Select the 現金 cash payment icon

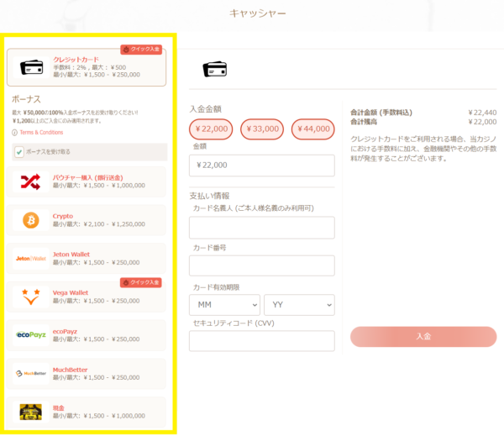tap(31, 412)
